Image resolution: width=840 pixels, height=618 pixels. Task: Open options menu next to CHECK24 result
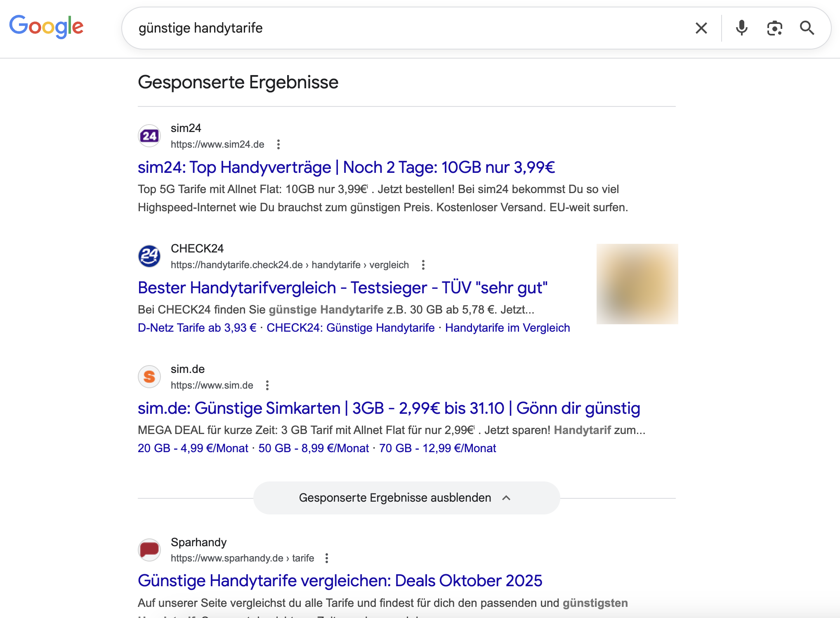point(423,264)
